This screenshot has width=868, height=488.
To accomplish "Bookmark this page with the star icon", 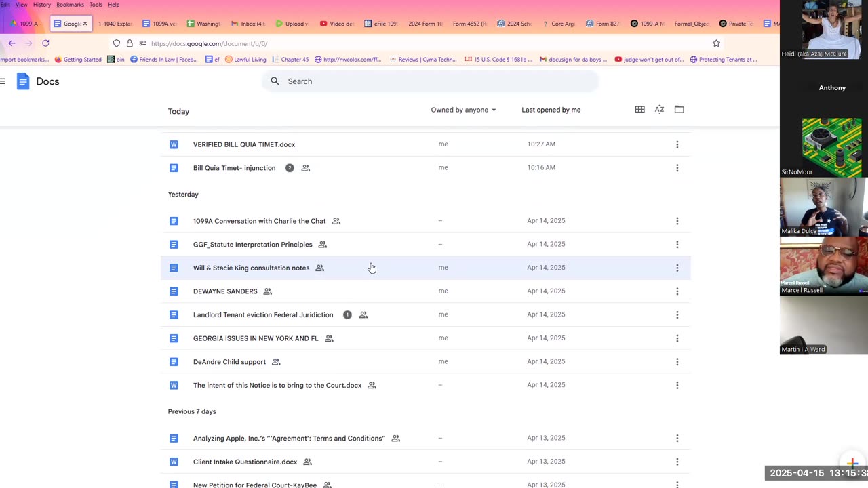I will tap(716, 43).
